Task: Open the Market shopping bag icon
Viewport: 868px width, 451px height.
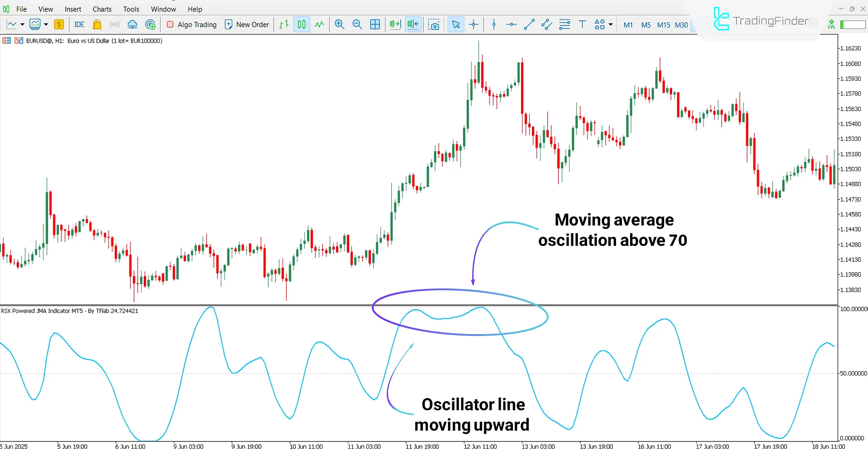Action: 97,24
